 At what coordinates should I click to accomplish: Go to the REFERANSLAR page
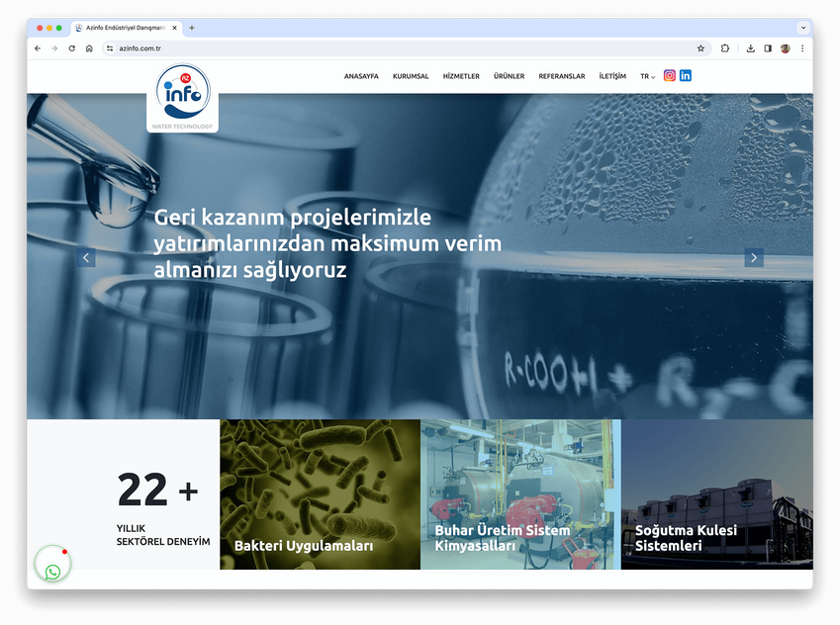[x=561, y=76]
